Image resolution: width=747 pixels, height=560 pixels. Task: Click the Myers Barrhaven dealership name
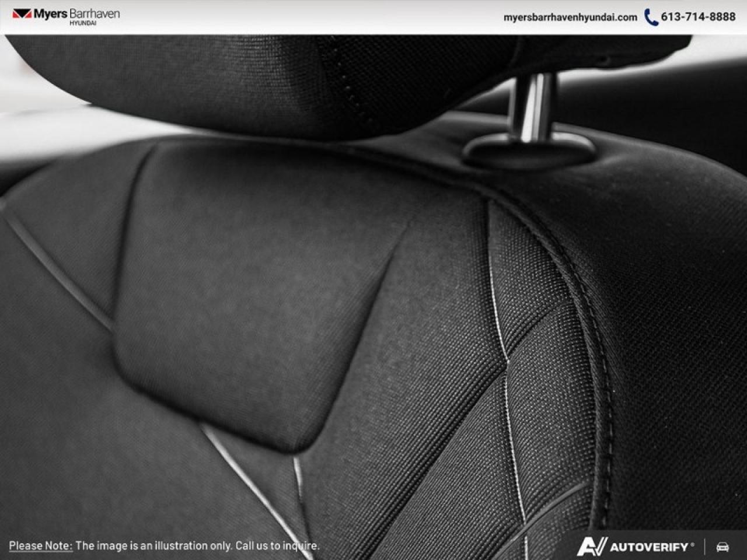point(77,13)
